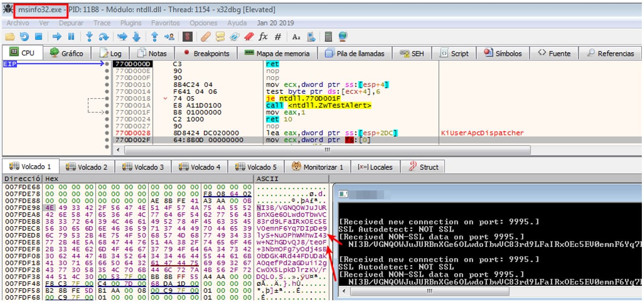Open the Bookmarks red icon
The width and height of the screenshot is (644, 304).
pos(249,37)
